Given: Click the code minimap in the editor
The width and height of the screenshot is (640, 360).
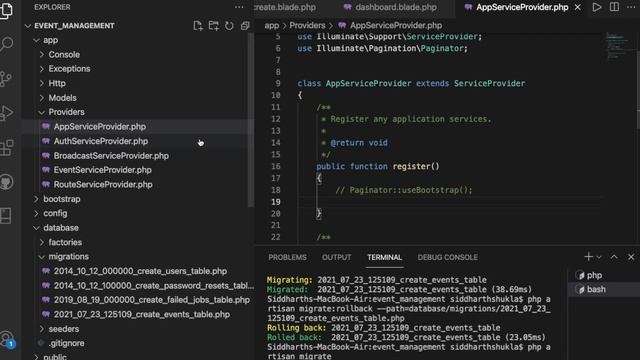Looking at the screenshot, I should pos(618,46).
